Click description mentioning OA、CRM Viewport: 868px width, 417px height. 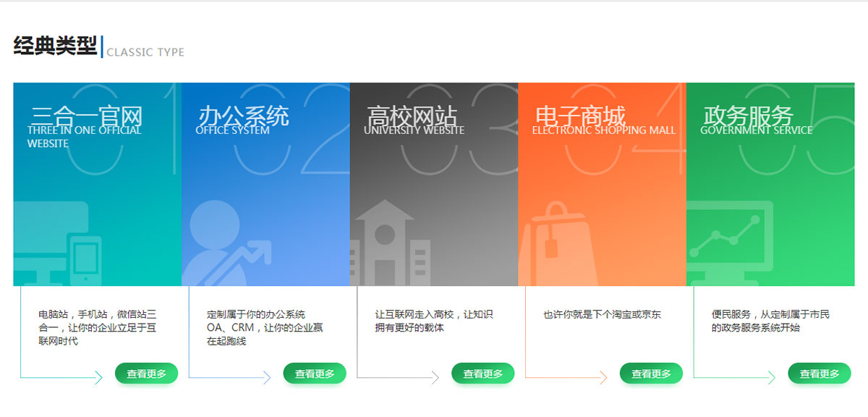point(265,328)
